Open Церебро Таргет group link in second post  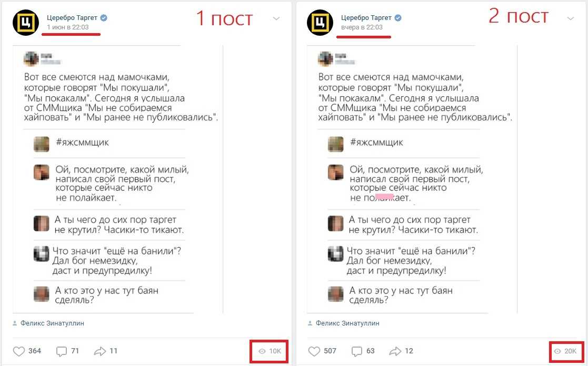(x=366, y=17)
